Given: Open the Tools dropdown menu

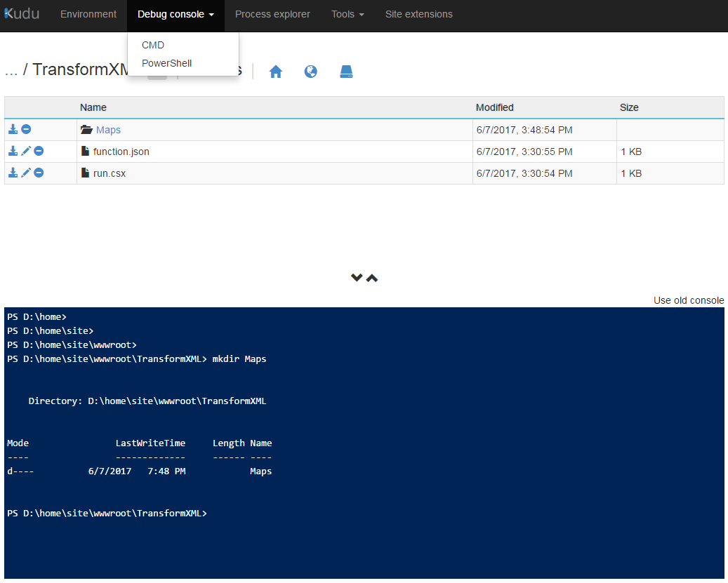Looking at the screenshot, I should click(x=348, y=14).
